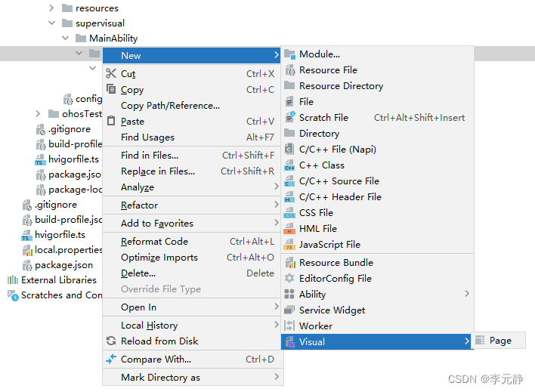Click the External Libraries icon
This screenshot has width=535, height=392.
coord(13,279)
